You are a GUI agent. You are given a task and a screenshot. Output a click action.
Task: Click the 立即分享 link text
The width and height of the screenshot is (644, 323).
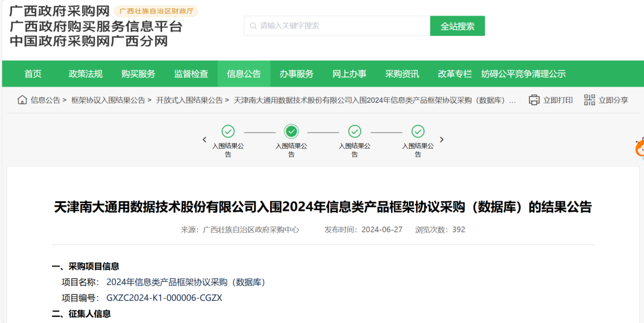pyautogui.click(x=614, y=100)
